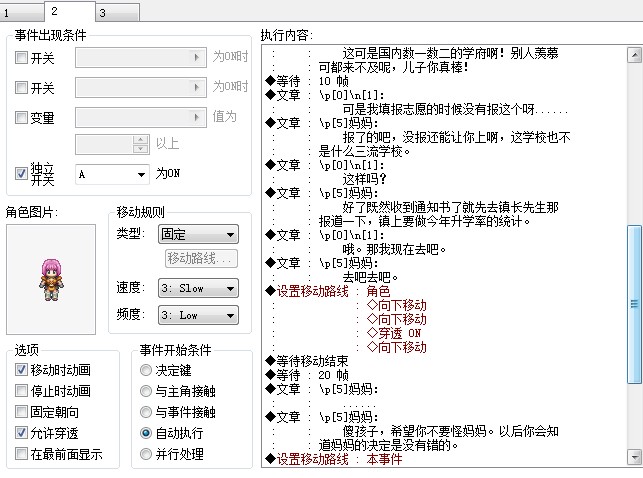This screenshot has height=478, width=643.
Task: Open the 频度 3: Low dropdown
Action: click(x=198, y=315)
